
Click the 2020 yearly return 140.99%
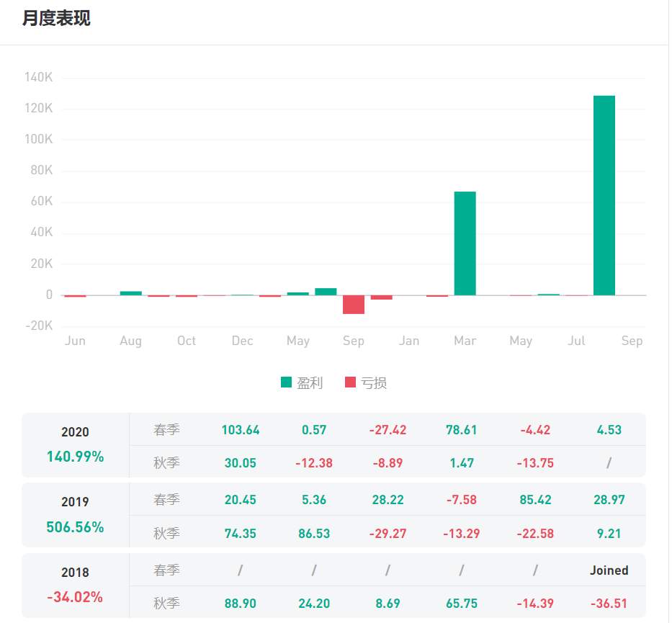pos(75,457)
